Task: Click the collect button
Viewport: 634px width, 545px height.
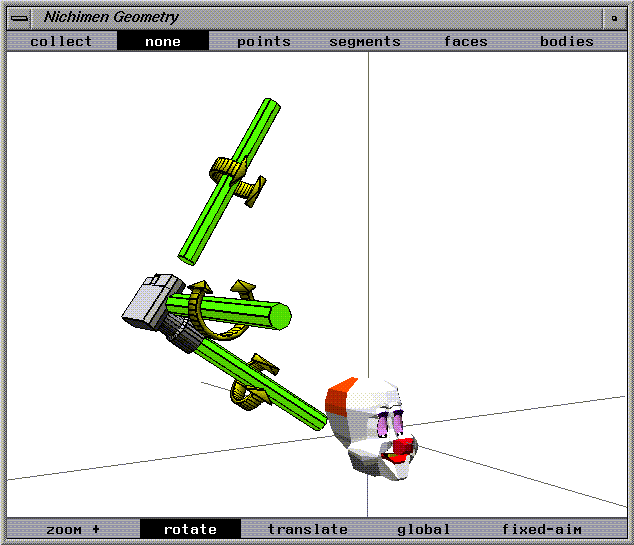Action: [61, 41]
